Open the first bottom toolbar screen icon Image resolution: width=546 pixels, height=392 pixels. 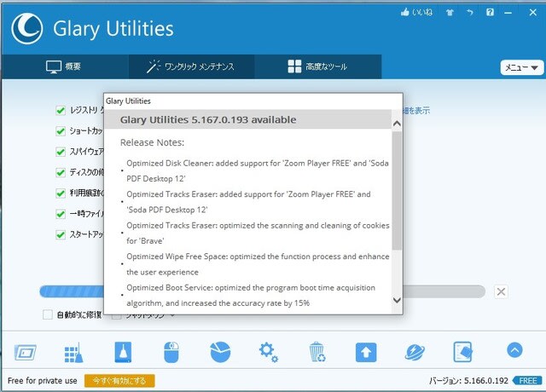coord(25,352)
